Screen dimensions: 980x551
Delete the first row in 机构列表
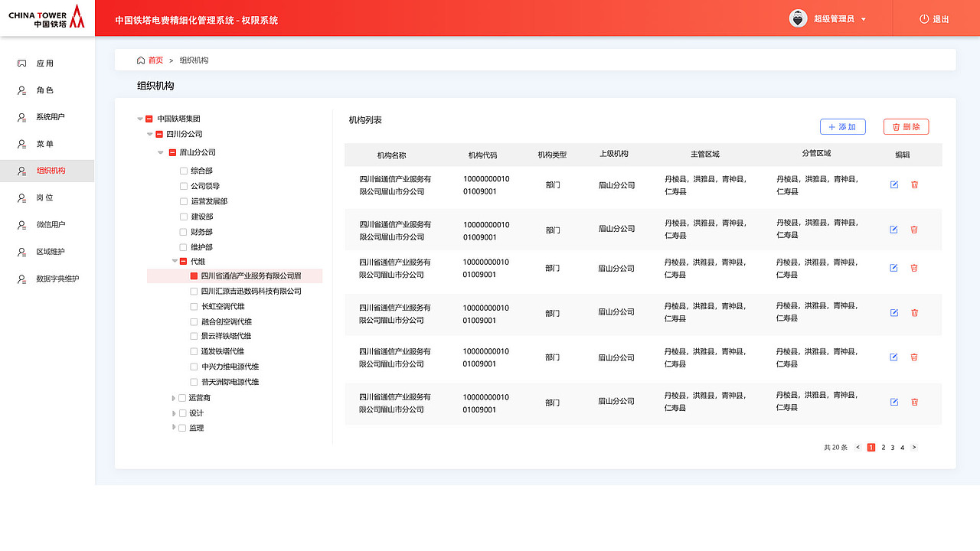914,184
